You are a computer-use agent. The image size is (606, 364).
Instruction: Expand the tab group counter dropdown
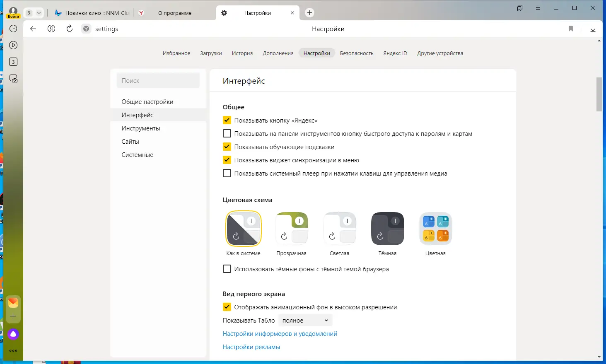[33, 13]
